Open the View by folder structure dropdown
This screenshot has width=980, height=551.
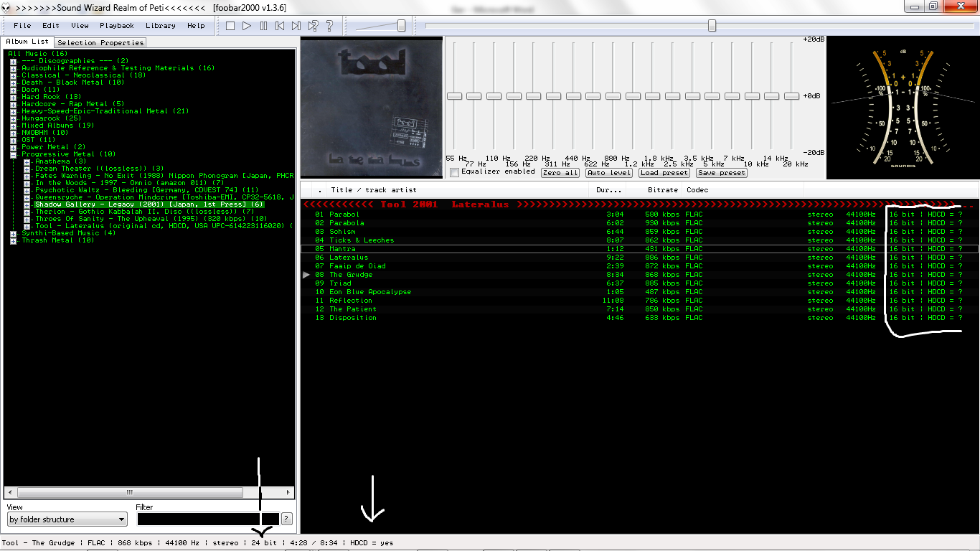pos(67,519)
